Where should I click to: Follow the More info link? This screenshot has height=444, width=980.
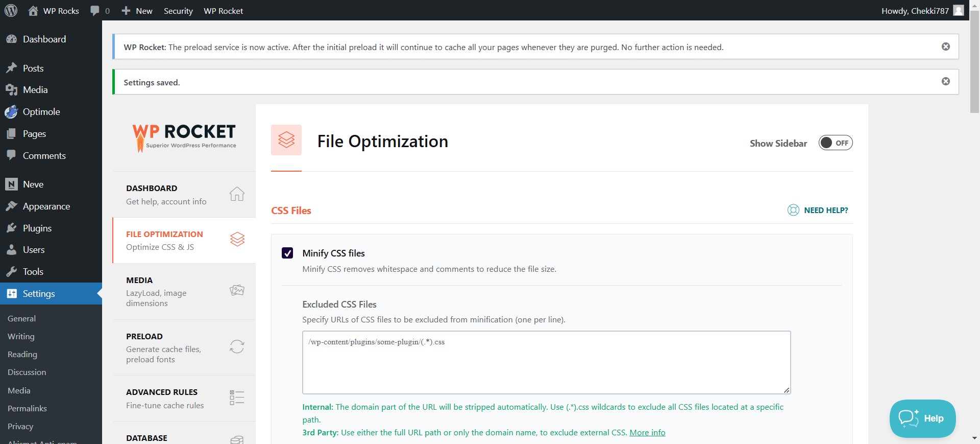pyautogui.click(x=647, y=432)
